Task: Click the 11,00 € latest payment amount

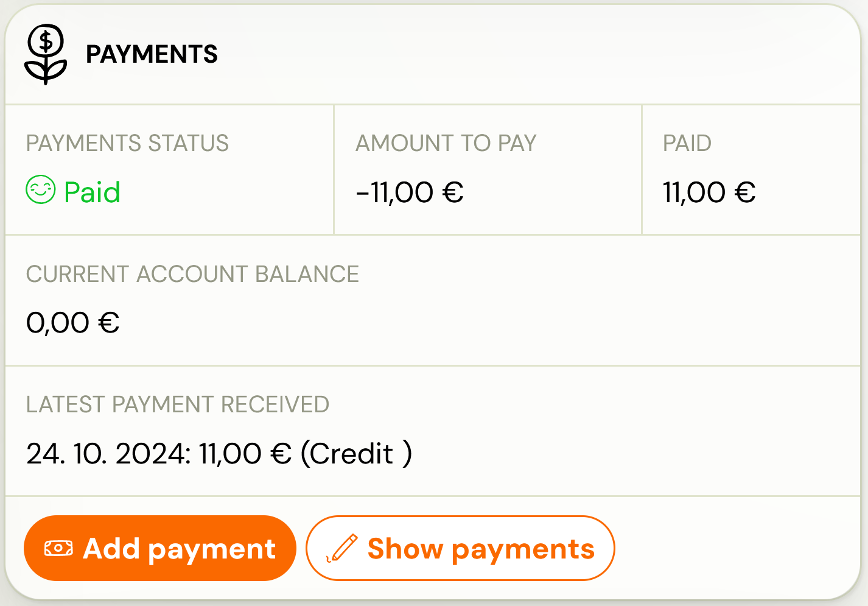Action: [x=245, y=454]
